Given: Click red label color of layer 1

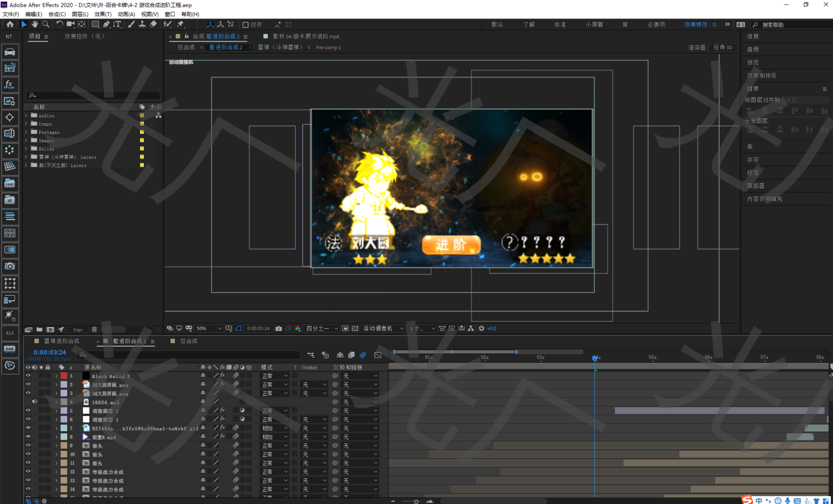Looking at the screenshot, I should click(x=64, y=376).
